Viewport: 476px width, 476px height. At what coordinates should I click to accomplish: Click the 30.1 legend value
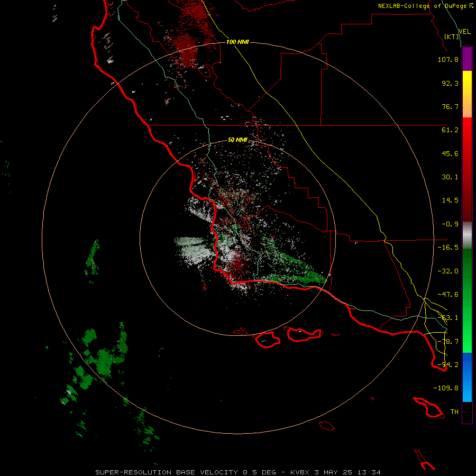click(x=450, y=177)
